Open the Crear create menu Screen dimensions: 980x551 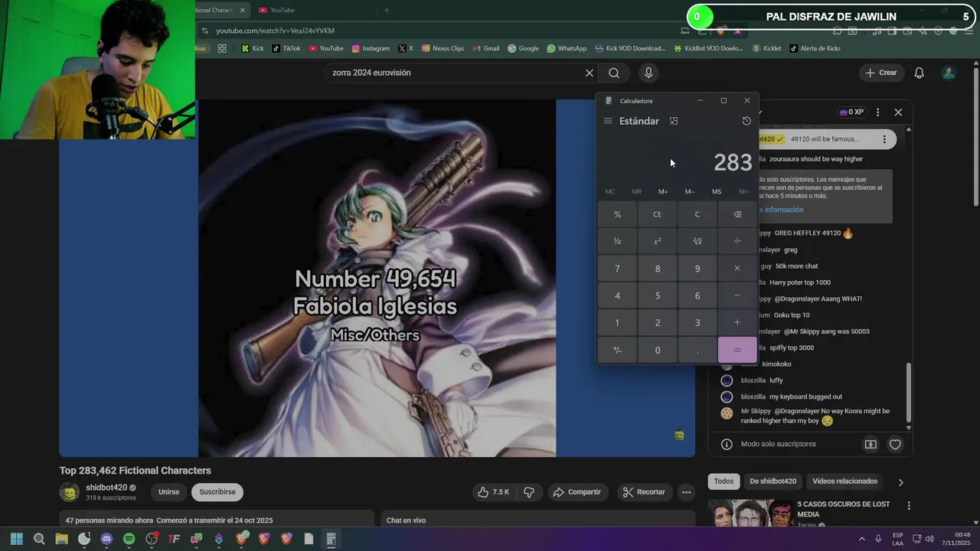(x=880, y=73)
